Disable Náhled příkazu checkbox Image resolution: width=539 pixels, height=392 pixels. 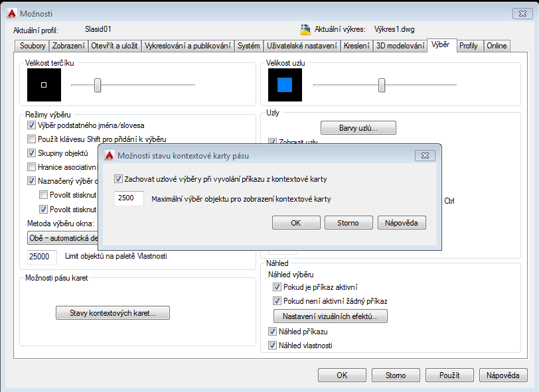(272, 331)
